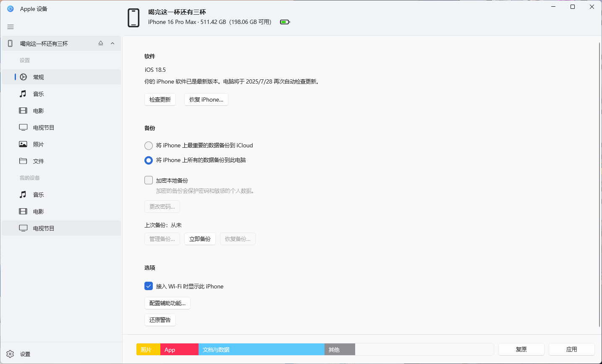
Task: Enable 加密本地备份
Action: pos(148,180)
